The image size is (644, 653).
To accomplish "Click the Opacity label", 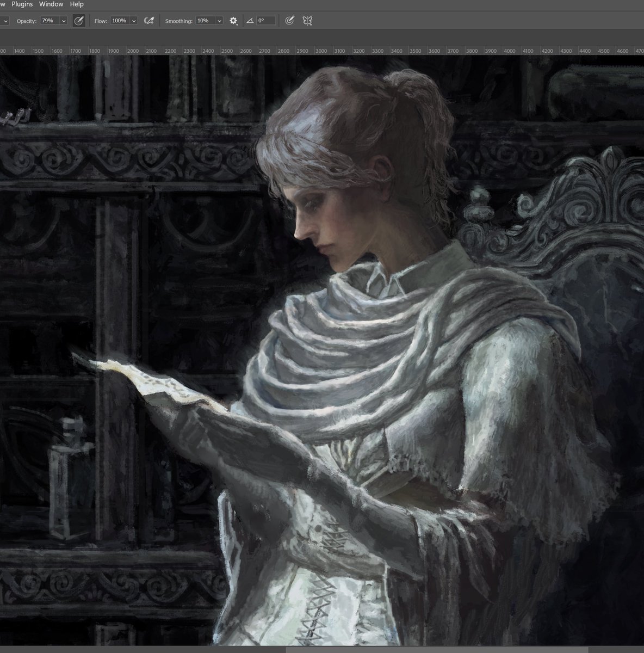I will (26, 21).
